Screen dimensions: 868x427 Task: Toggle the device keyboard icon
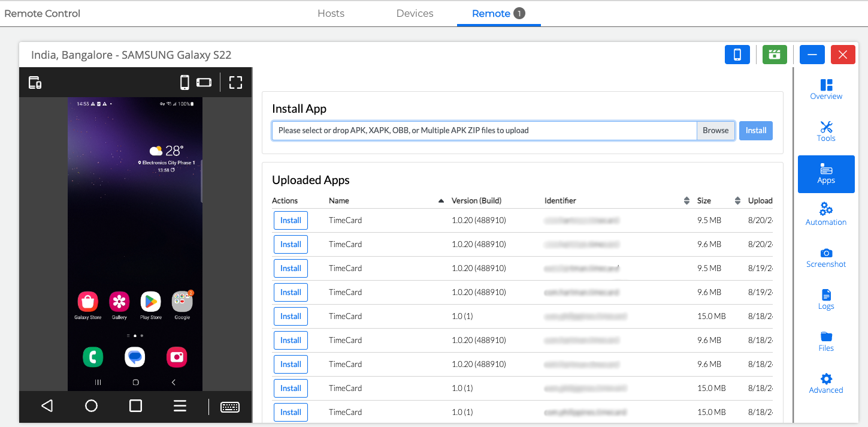[x=230, y=407]
